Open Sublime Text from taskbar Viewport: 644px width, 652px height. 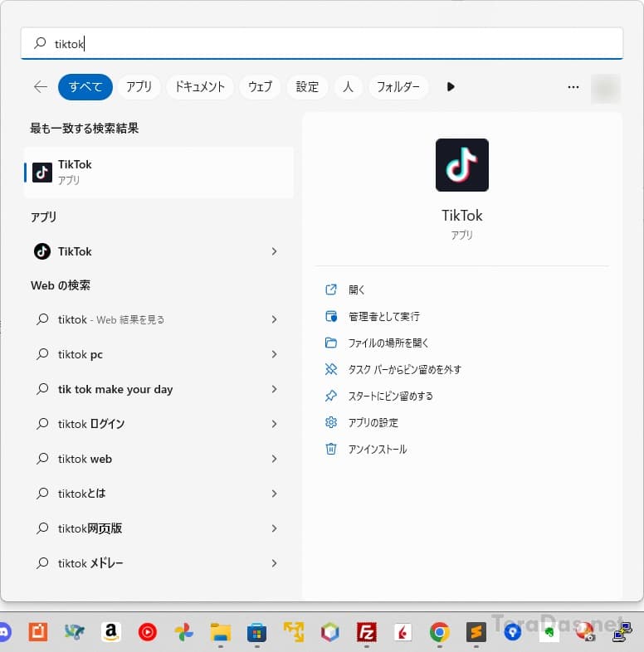(x=476, y=632)
